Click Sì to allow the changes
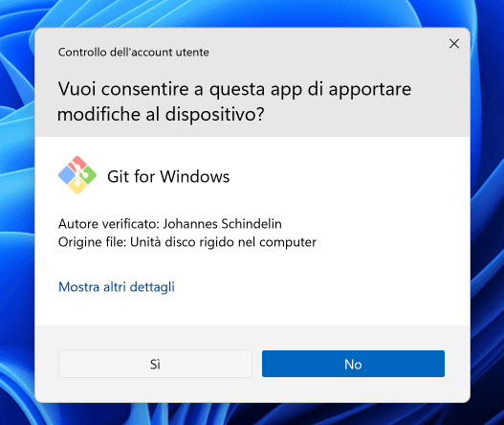 tap(155, 364)
